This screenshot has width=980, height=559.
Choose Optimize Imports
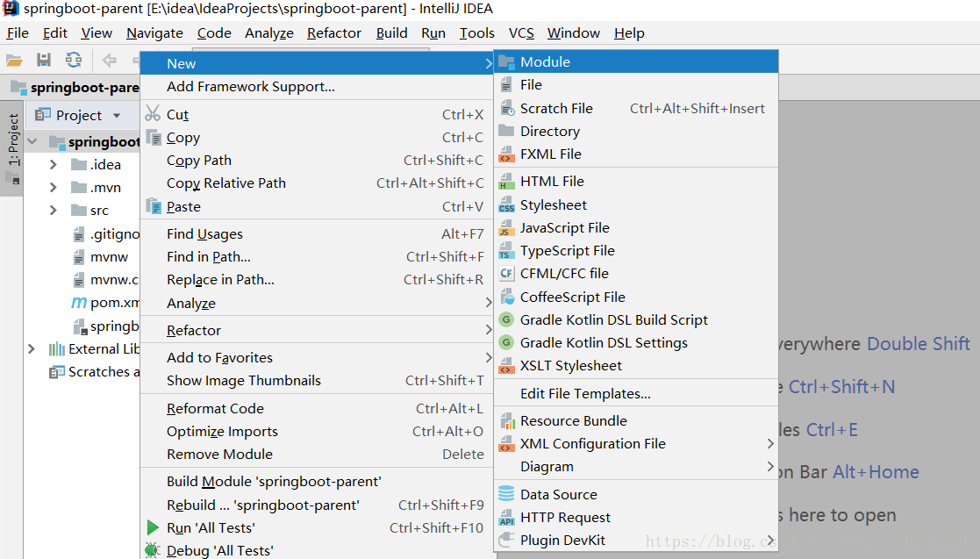coord(317,432)
